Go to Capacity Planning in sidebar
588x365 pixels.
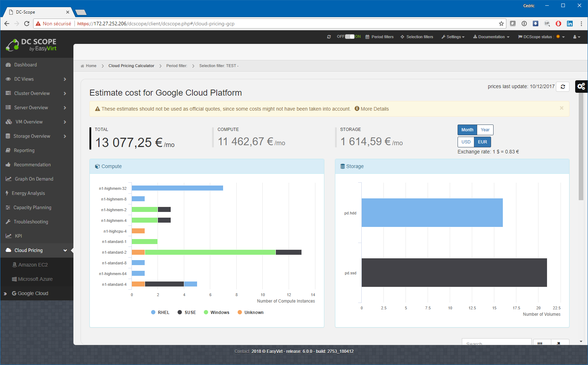pos(32,208)
